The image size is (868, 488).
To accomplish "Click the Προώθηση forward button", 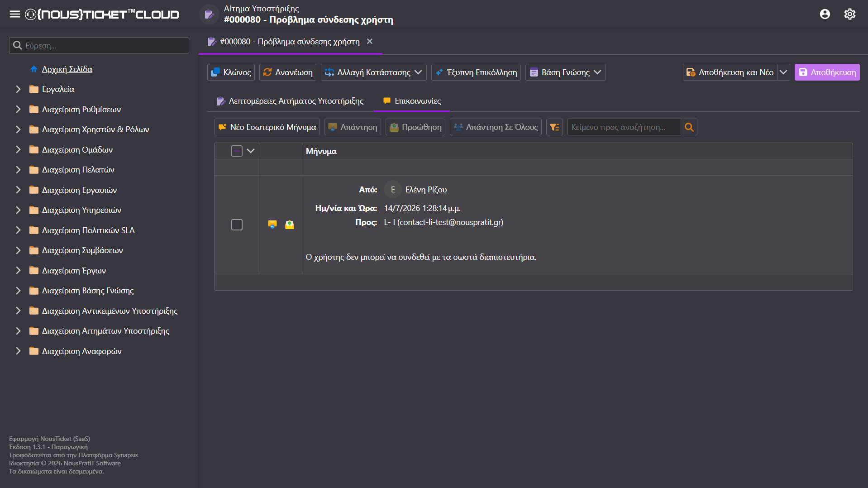I will (415, 127).
